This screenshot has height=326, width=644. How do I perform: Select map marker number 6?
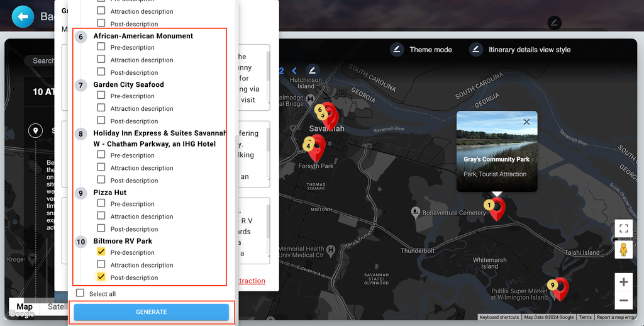tap(320, 110)
